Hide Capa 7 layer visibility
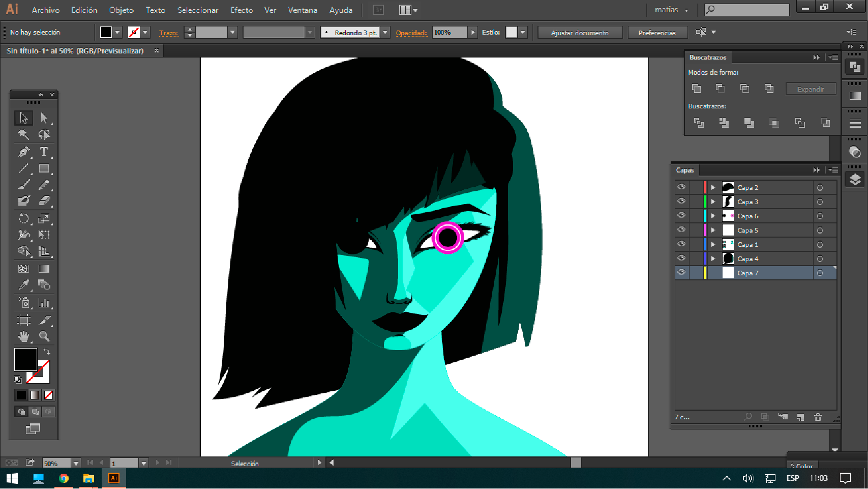Screen dimensions: 868x489 point(681,273)
